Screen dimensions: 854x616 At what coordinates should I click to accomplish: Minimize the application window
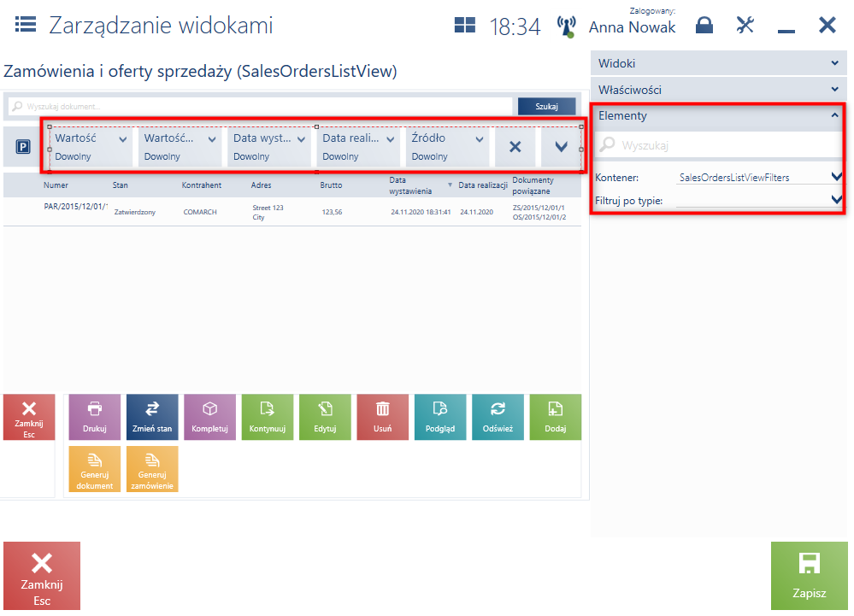(x=786, y=31)
